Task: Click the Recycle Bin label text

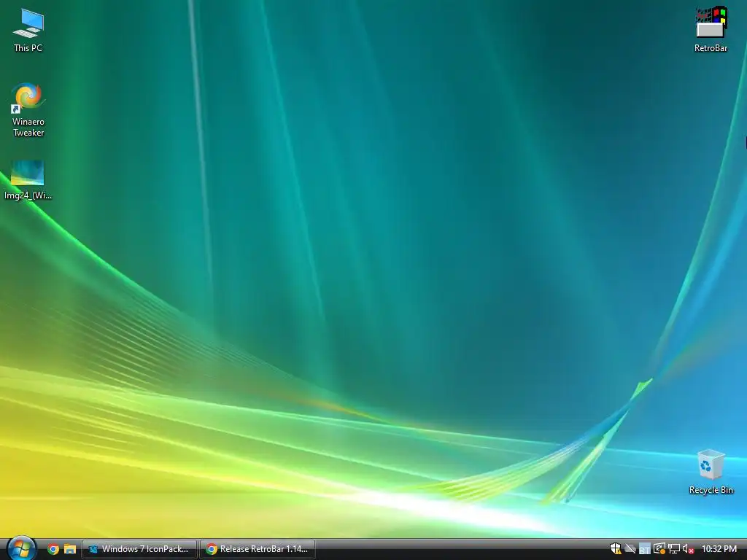Action: (711, 490)
